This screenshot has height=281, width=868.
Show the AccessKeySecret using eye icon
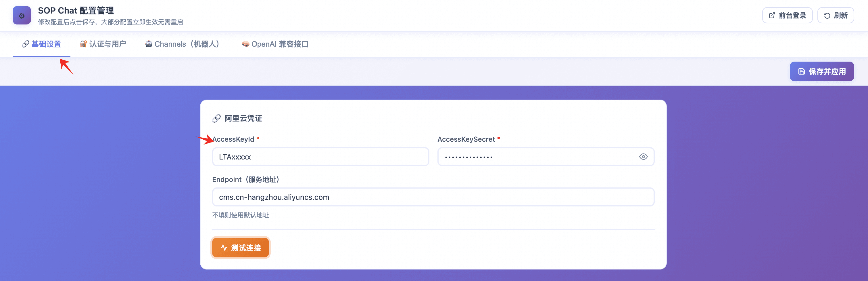(x=643, y=157)
